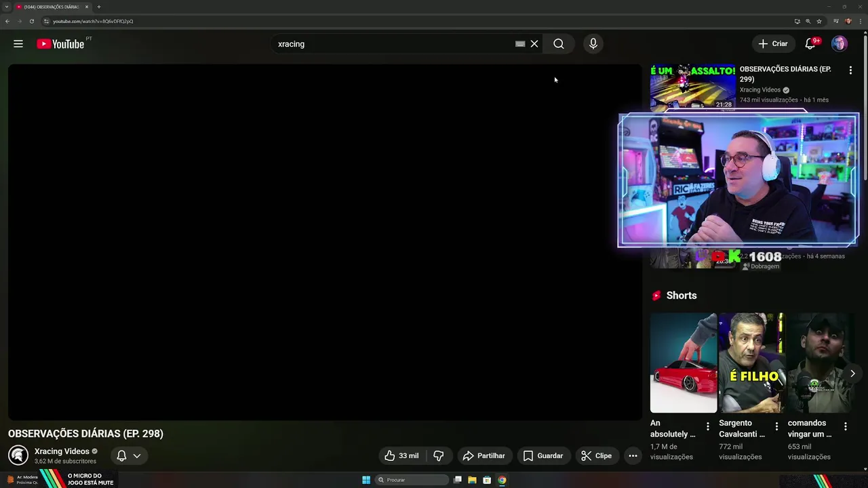Viewport: 868px width, 488px height.
Task: Open Chrome from the taskbar
Action: pyautogui.click(x=502, y=480)
